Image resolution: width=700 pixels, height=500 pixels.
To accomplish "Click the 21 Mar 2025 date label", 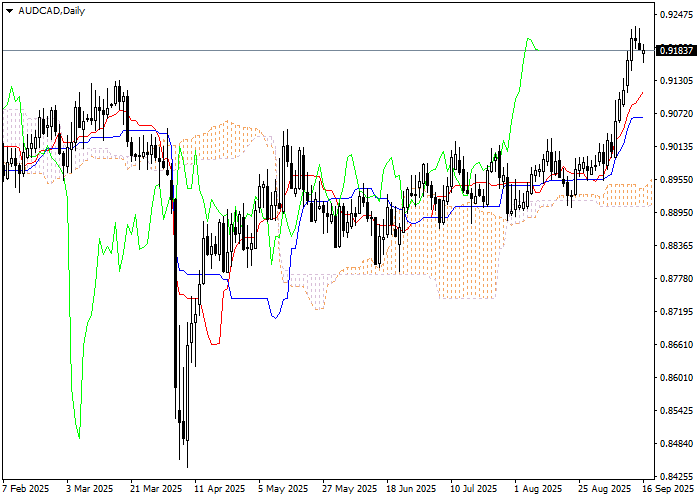I will coord(156,489).
